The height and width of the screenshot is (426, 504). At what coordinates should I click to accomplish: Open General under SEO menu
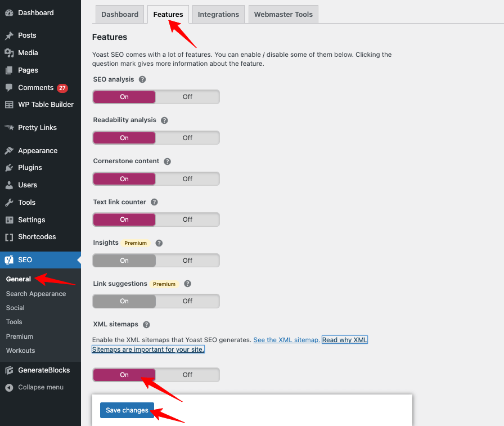tap(19, 279)
